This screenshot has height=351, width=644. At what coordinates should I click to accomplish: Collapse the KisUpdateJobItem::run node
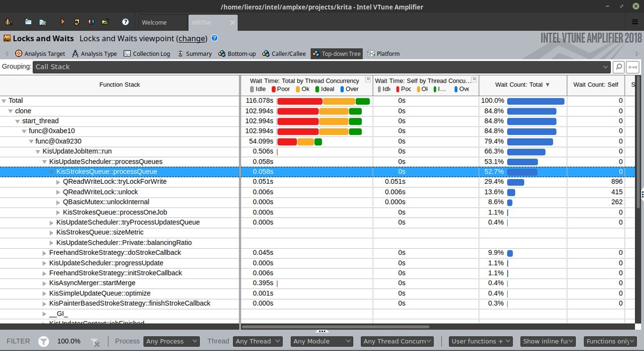coord(38,152)
